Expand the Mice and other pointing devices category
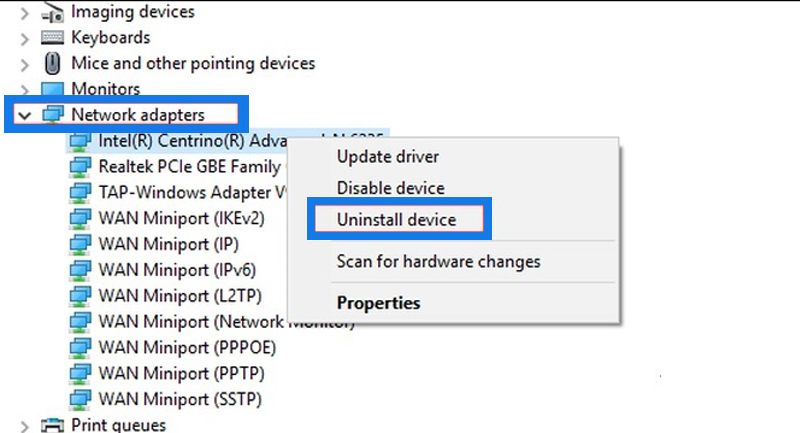 [x=24, y=65]
